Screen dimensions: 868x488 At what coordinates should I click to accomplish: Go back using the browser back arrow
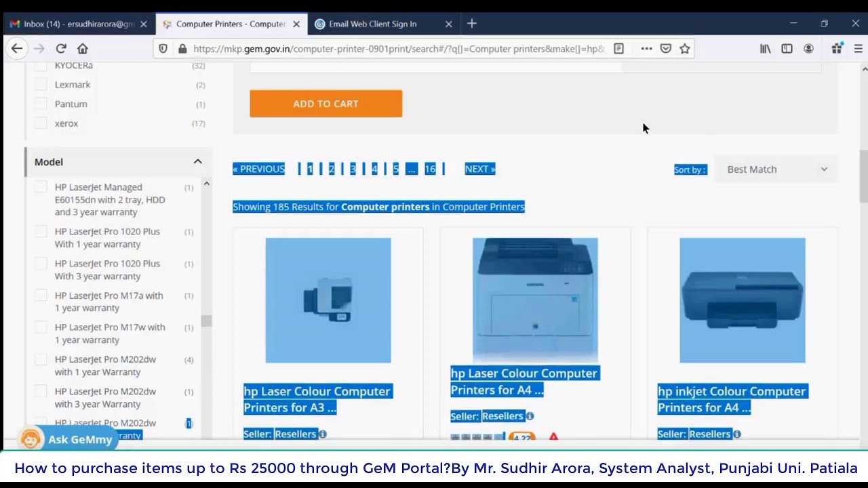(x=17, y=49)
